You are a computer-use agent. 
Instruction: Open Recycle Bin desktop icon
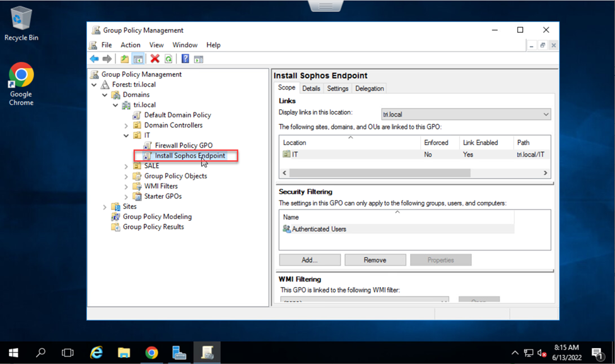pyautogui.click(x=21, y=24)
